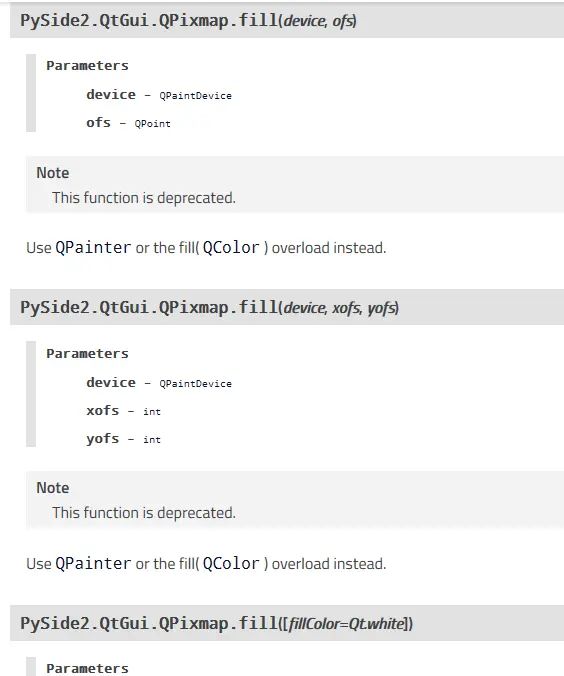Click the QPoint type for ofs parameter
564x676 pixels.
click(x=152, y=124)
